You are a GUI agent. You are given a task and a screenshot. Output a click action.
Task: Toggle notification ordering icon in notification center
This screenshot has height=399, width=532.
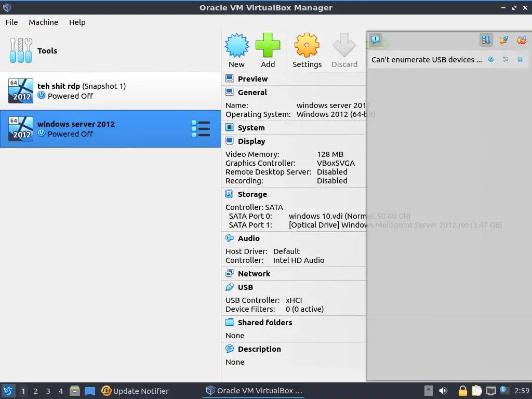[x=486, y=40]
